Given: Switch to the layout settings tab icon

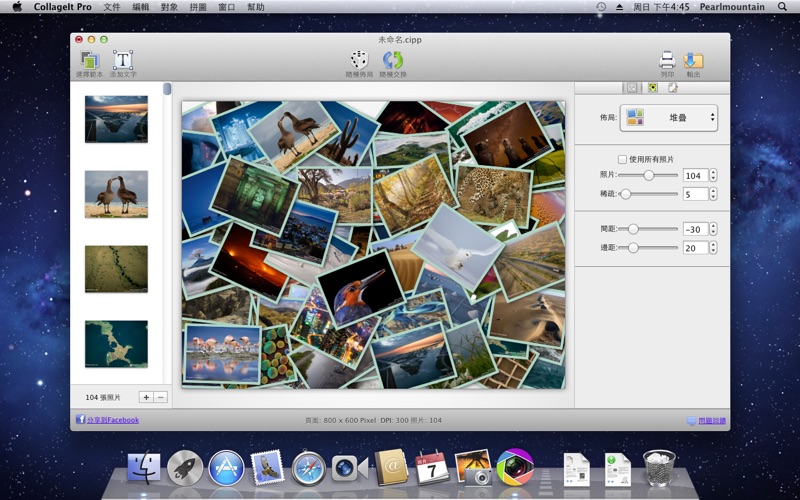Looking at the screenshot, I should pos(632,88).
